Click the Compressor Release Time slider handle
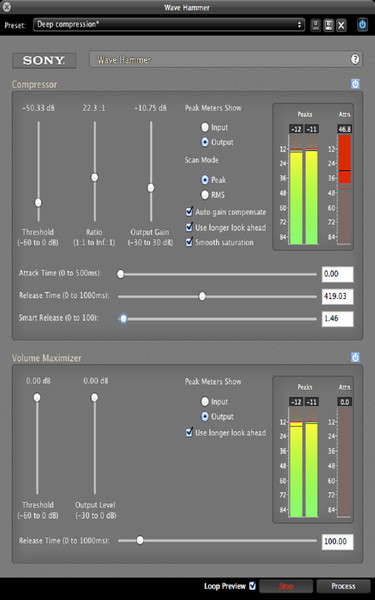 pyautogui.click(x=202, y=296)
